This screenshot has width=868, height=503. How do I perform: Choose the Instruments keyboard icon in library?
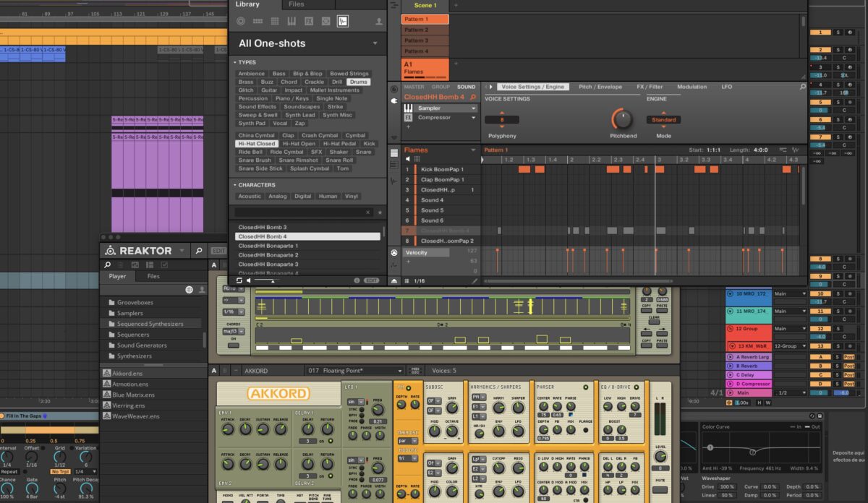(x=292, y=22)
